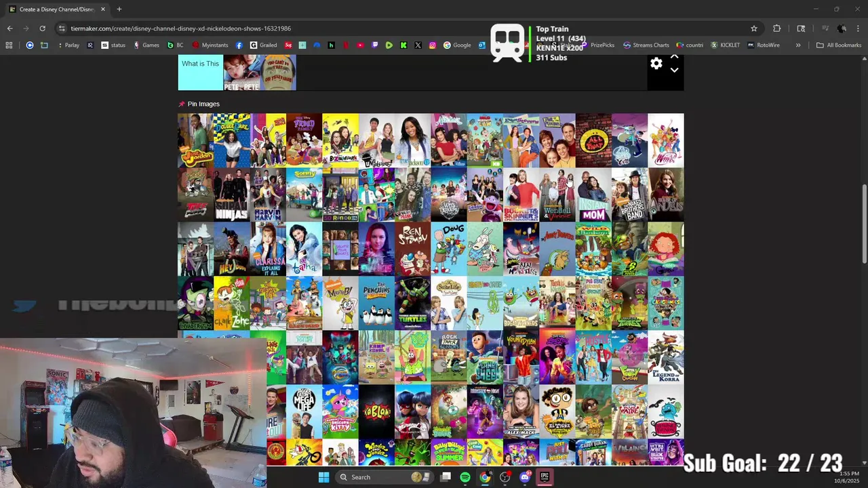This screenshot has width=868, height=488.
Task: Open the RotoWire bookmark
Action: [x=764, y=45]
